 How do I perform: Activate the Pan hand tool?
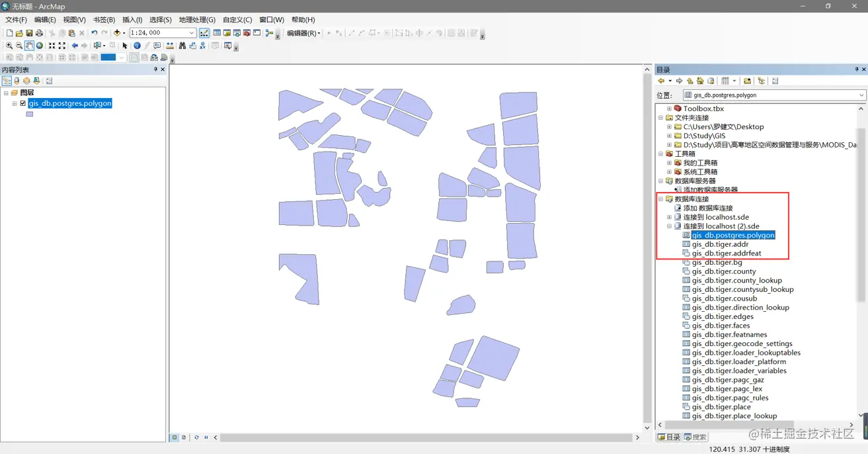coord(30,46)
